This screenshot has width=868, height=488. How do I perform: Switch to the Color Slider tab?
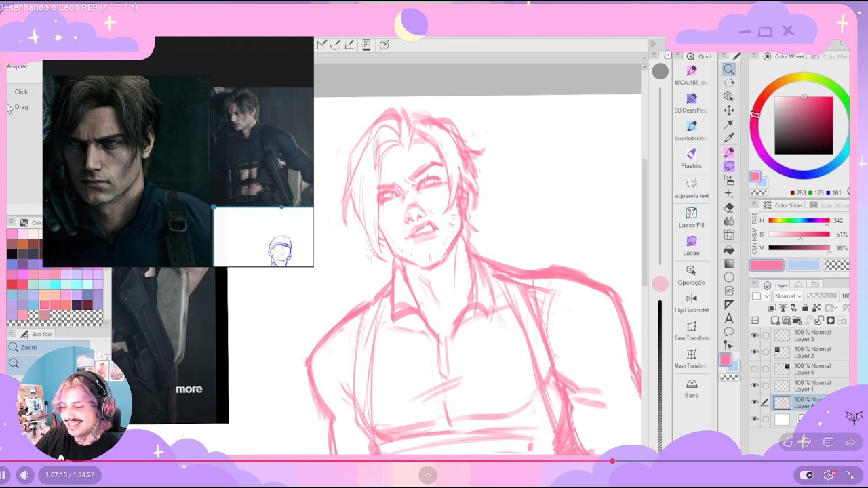[783, 205]
